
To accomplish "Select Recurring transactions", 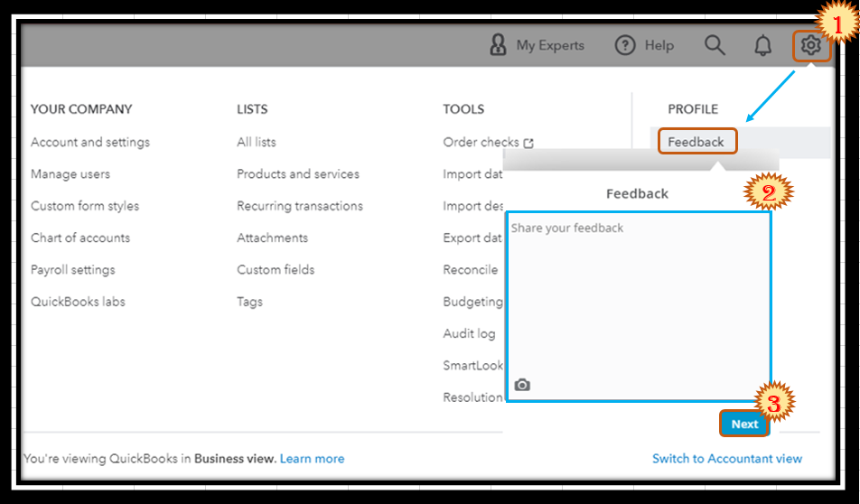I will click(x=300, y=206).
